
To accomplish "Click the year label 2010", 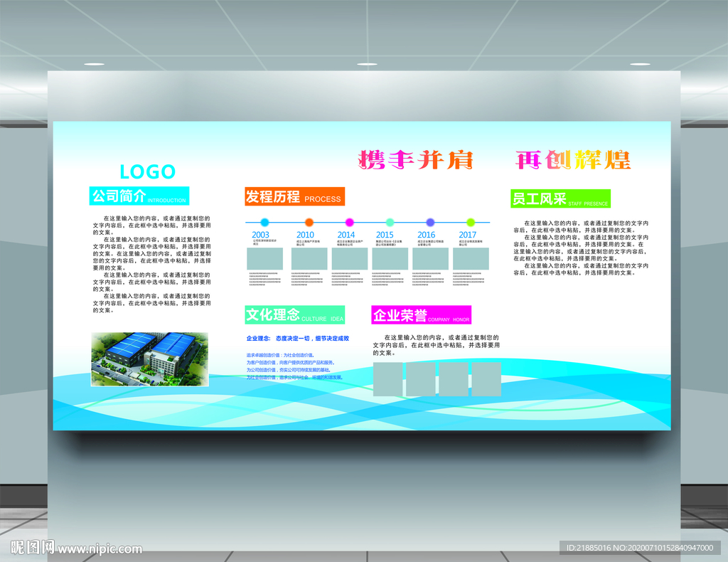I will [305, 235].
